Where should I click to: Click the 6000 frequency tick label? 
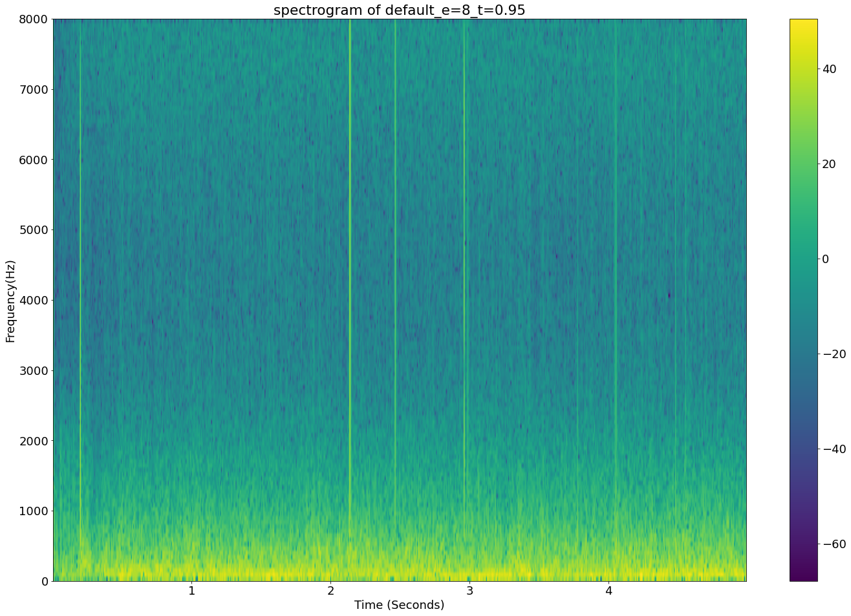point(35,160)
